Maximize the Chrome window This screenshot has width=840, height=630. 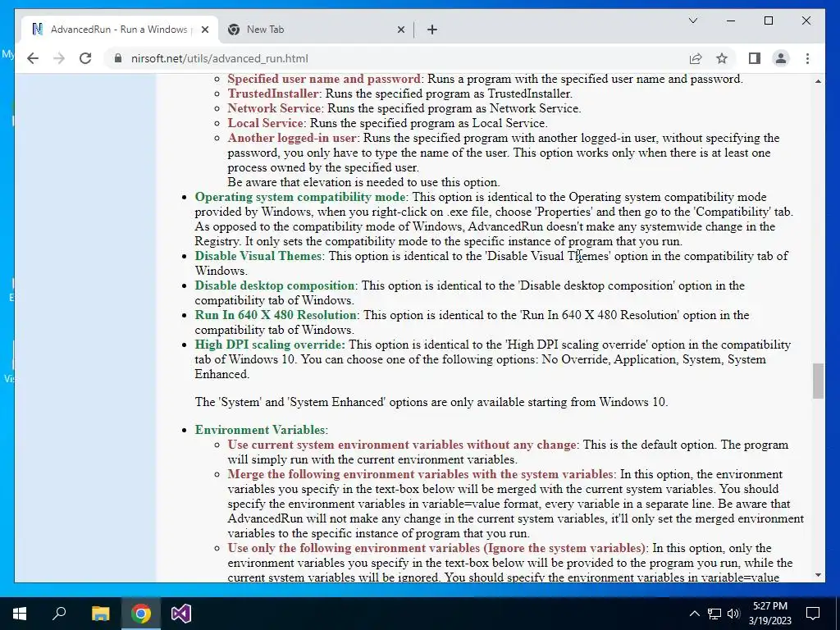pos(768,21)
